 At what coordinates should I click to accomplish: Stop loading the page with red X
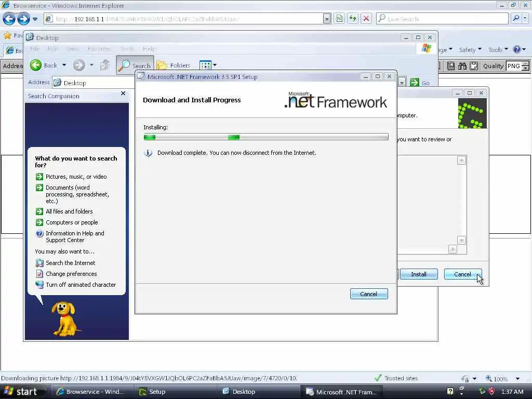[366, 19]
